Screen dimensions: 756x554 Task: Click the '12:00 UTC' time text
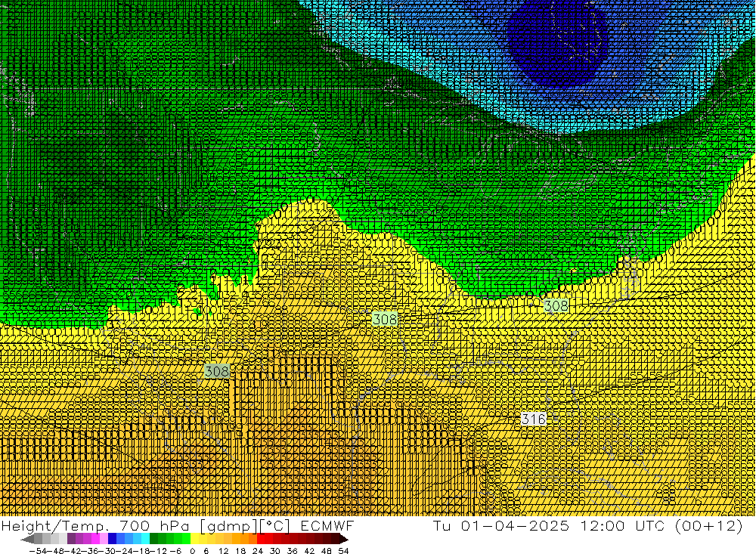[622, 525]
